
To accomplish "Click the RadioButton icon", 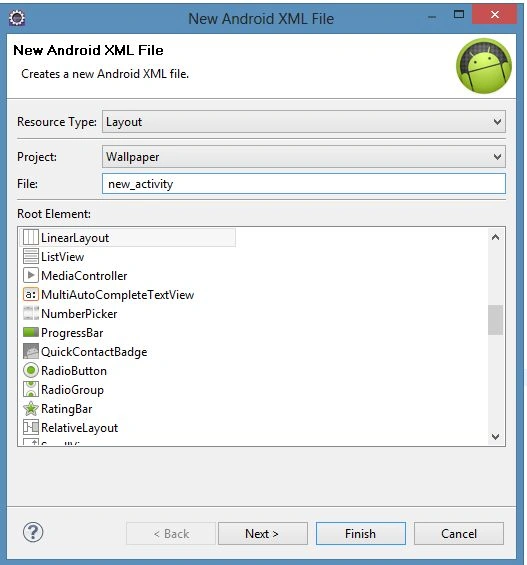I will tap(31, 370).
